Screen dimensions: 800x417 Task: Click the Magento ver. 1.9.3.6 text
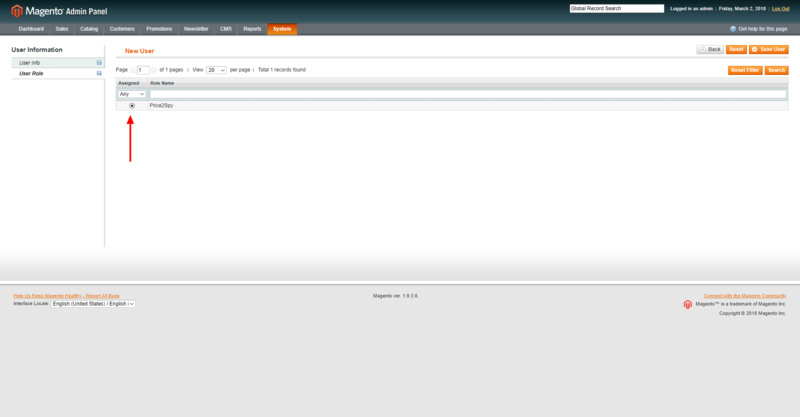(395, 296)
